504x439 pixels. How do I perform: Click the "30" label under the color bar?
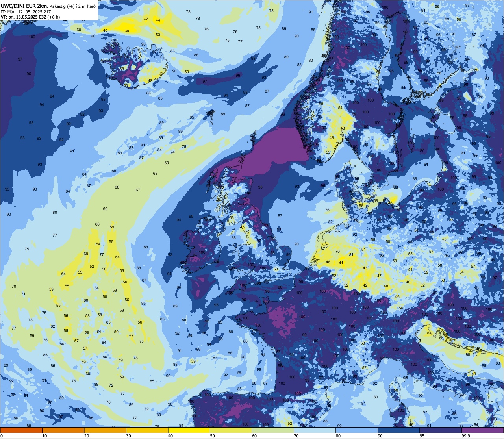[128, 436]
